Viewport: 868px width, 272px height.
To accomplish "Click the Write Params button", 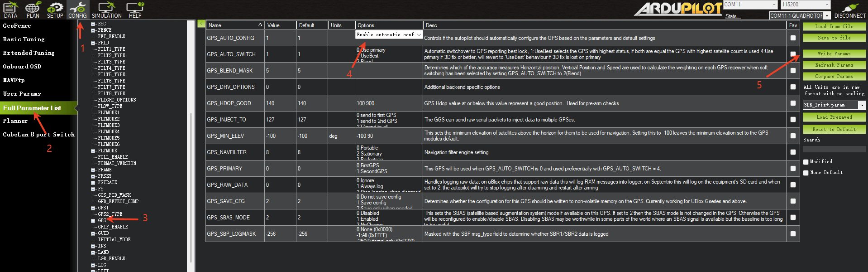I will (x=834, y=54).
